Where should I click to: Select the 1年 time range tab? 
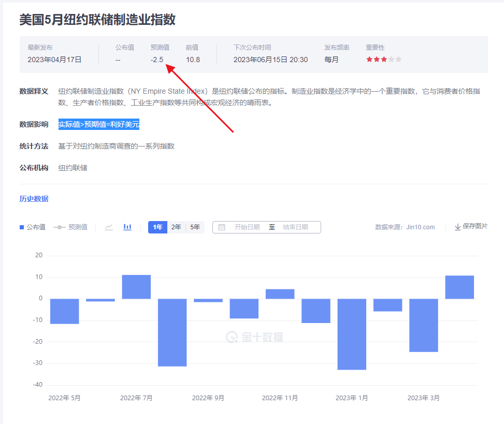(x=157, y=227)
